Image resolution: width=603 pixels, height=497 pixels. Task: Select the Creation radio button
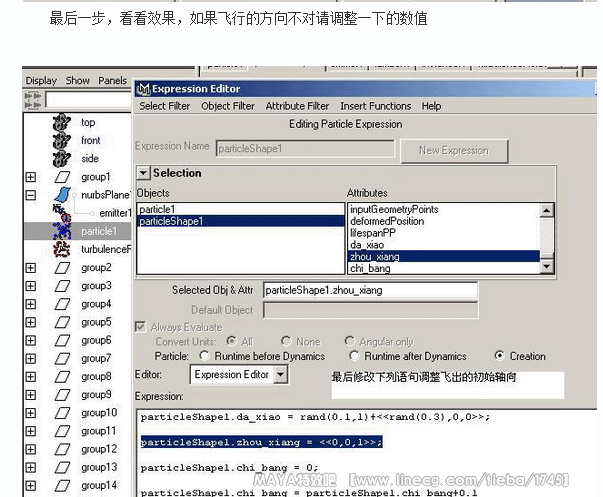pos(500,356)
